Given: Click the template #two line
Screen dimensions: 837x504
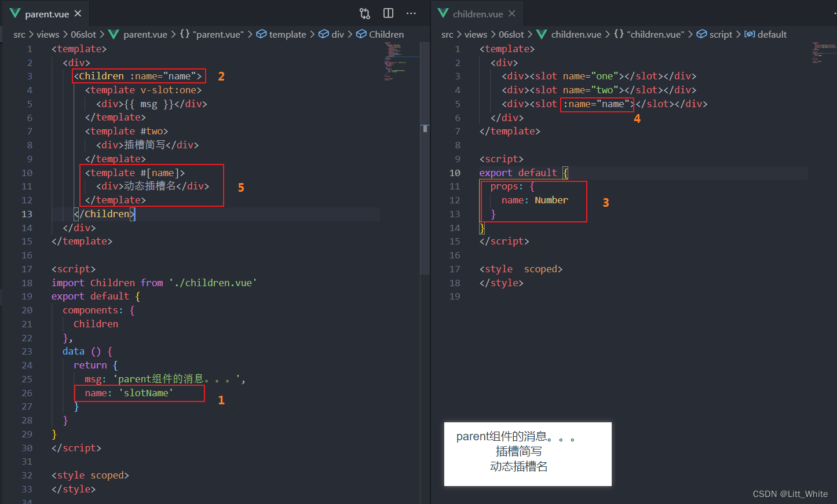Looking at the screenshot, I should tap(126, 131).
